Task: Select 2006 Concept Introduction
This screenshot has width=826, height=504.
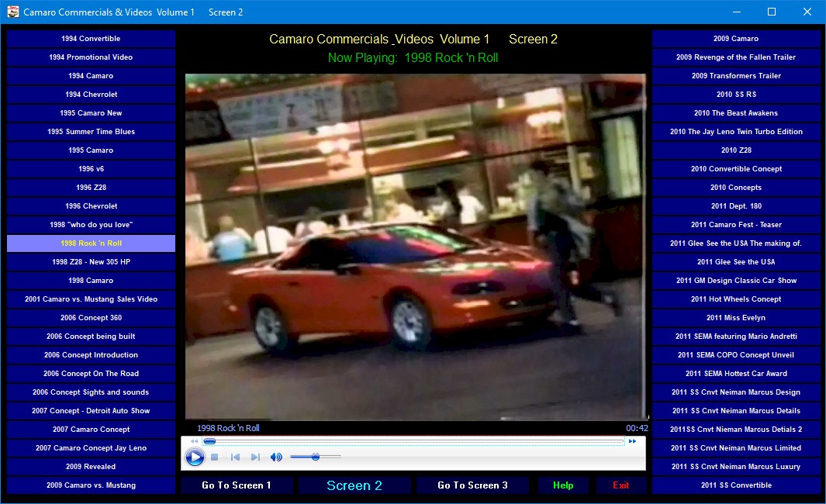Action: pos(92,354)
